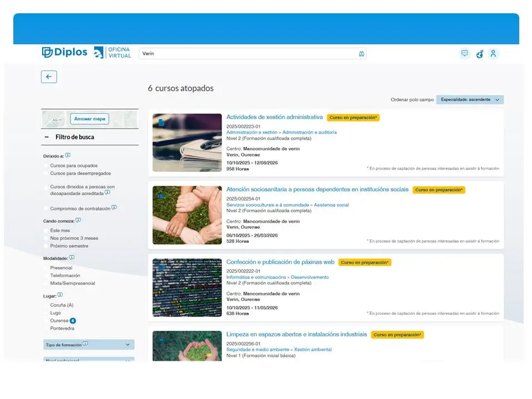Collapse Filtro de busca with minus icon
Viewport: 532px width, 399px height.
pos(47,137)
